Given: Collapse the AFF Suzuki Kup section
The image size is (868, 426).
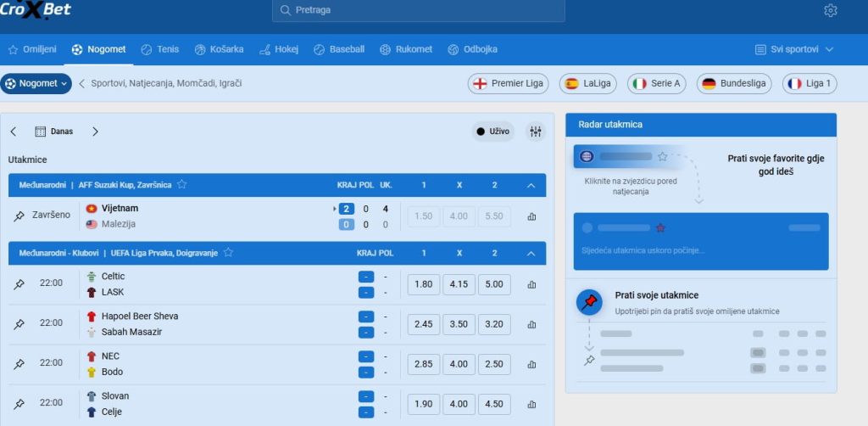Looking at the screenshot, I should pos(531,185).
